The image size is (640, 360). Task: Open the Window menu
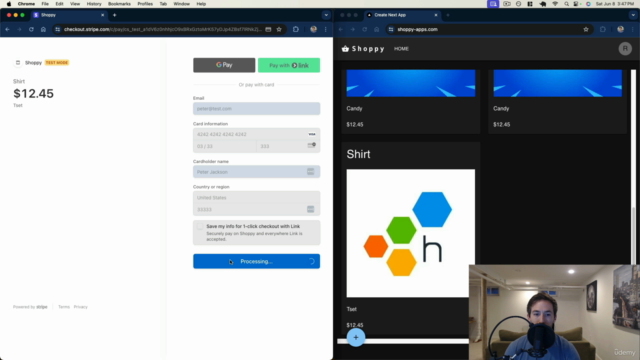pyautogui.click(x=182, y=4)
